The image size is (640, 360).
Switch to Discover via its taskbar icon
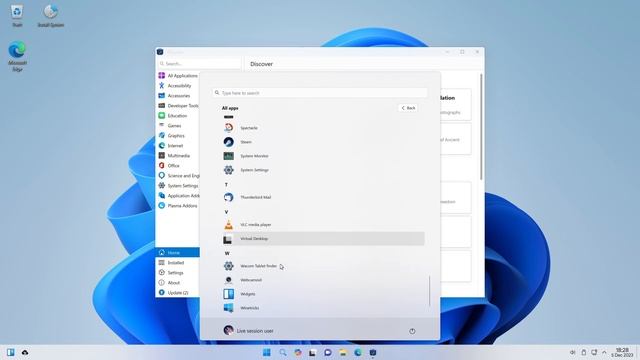(373, 352)
